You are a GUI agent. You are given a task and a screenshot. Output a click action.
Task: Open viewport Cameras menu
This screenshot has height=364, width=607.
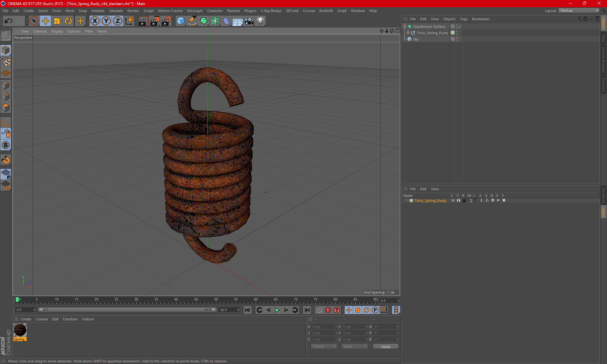[x=40, y=31]
